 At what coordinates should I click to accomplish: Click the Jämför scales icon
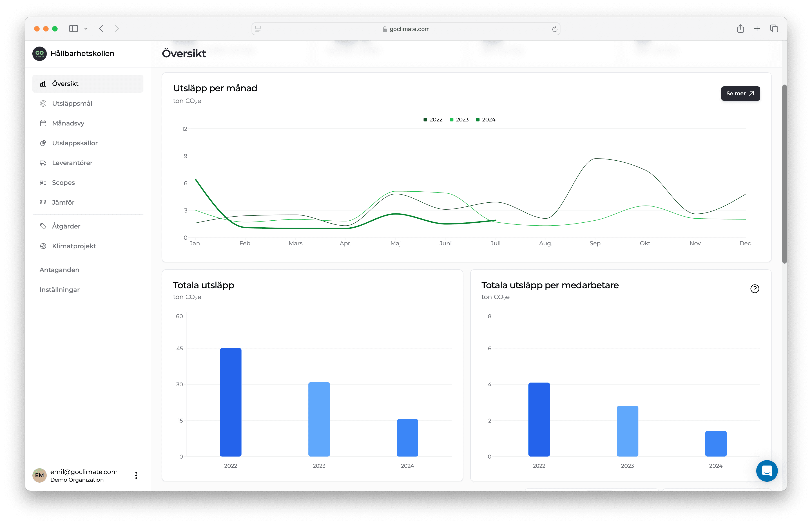click(43, 202)
